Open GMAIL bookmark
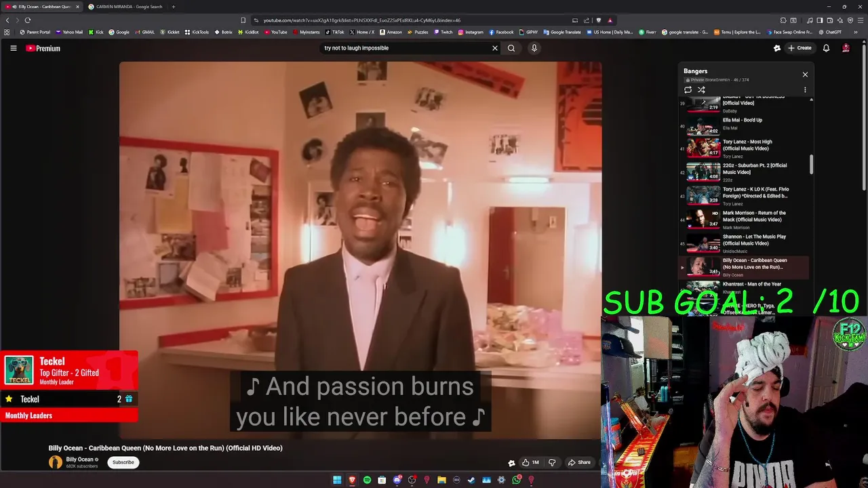 point(144,32)
